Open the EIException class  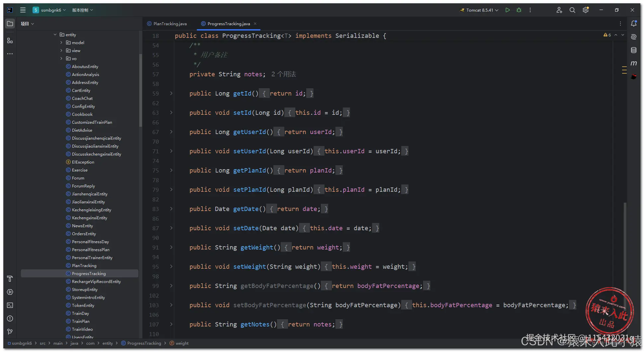click(83, 162)
